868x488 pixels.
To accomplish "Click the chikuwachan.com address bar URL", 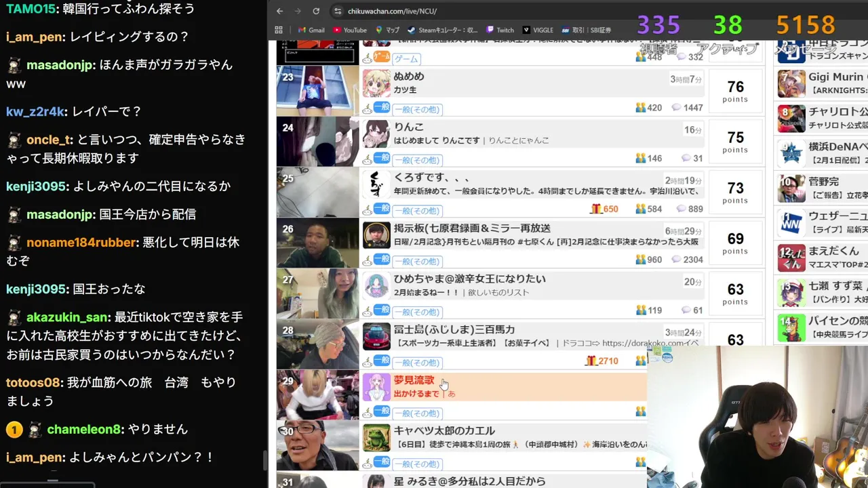I will [x=392, y=12].
